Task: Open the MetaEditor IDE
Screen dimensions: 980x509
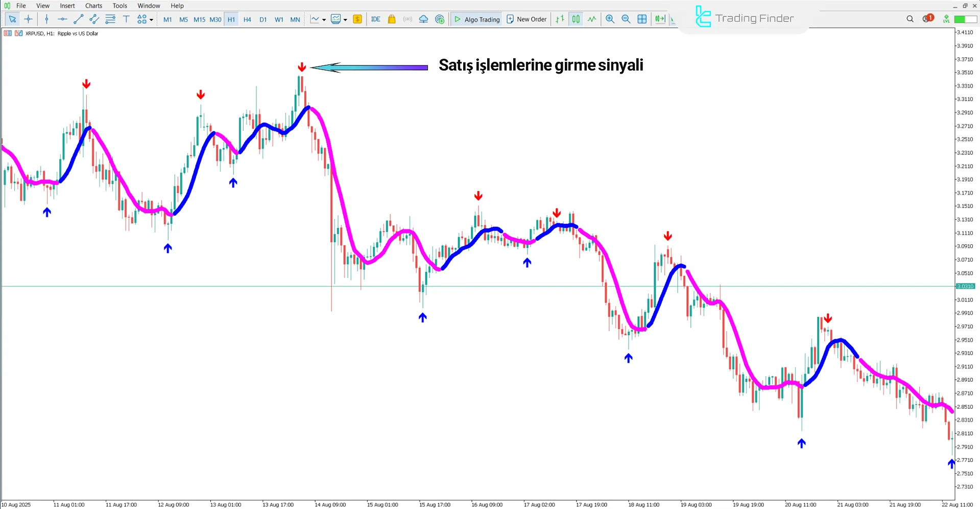Action: pos(376,19)
